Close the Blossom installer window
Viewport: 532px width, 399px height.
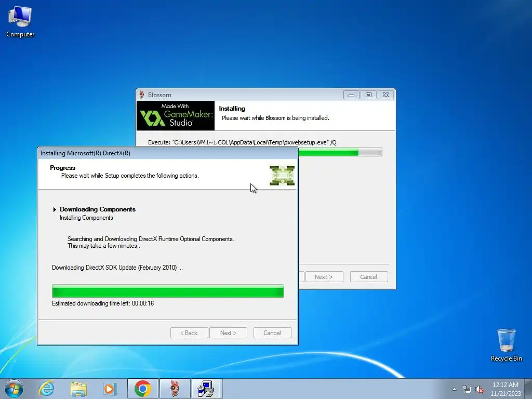pos(386,95)
